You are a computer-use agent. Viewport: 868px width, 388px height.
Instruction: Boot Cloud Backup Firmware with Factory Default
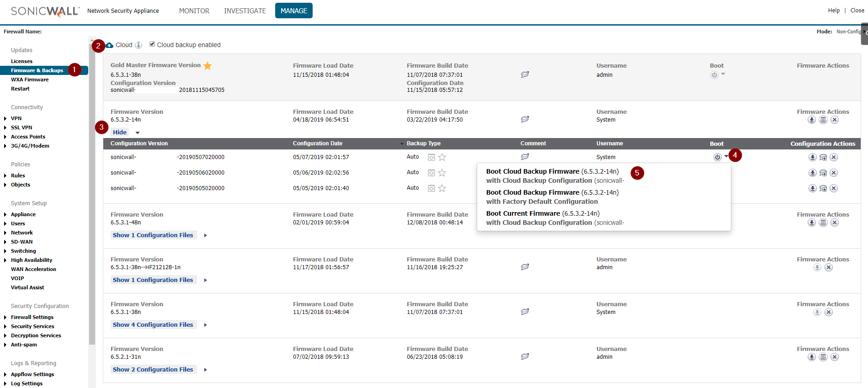tap(552, 197)
